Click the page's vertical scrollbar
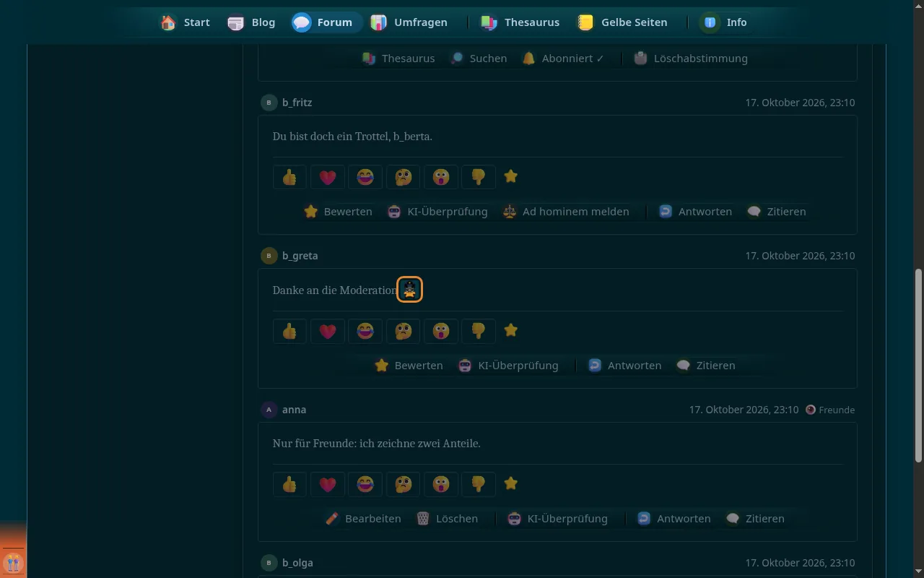The height and width of the screenshot is (578, 924). click(x=918, y=365)
